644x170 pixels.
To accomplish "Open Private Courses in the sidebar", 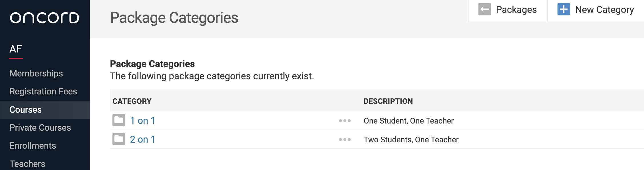I will point(40,127).
